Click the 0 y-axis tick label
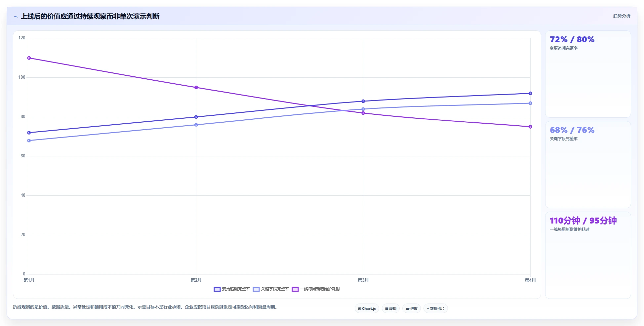This screenshot has width=644, height=326. [x=24, y=274]
